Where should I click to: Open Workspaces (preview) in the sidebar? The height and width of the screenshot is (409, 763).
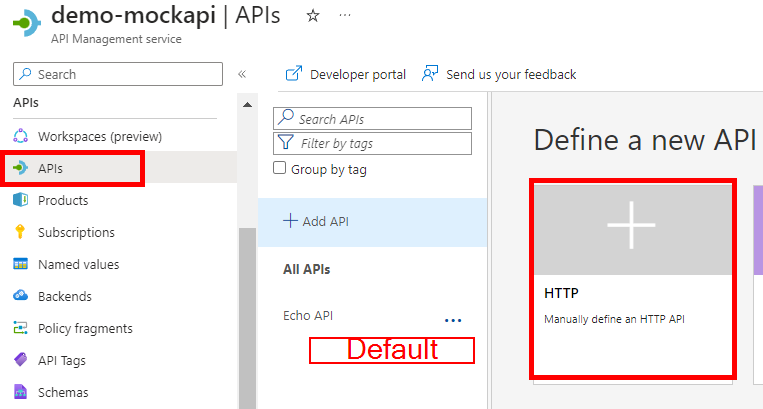[100, 137]
